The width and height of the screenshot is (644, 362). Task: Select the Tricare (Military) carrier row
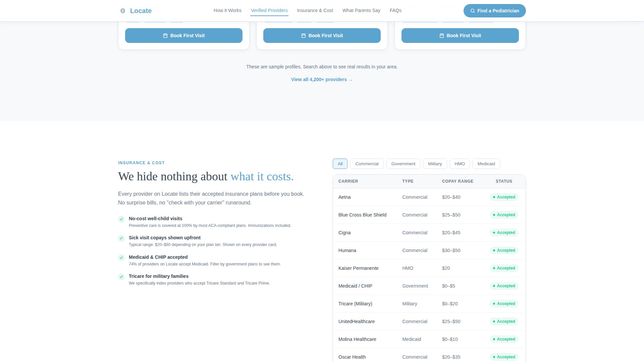(429, 304)
